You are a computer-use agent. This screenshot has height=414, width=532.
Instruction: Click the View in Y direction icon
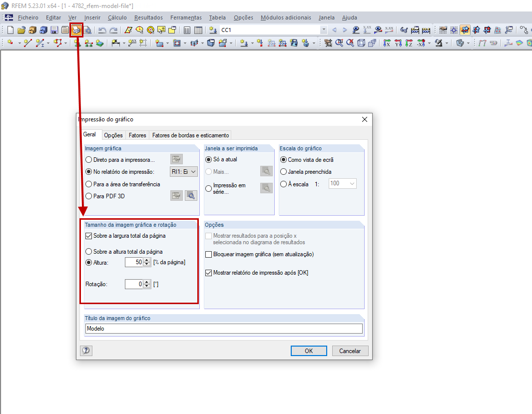point(398,43)
